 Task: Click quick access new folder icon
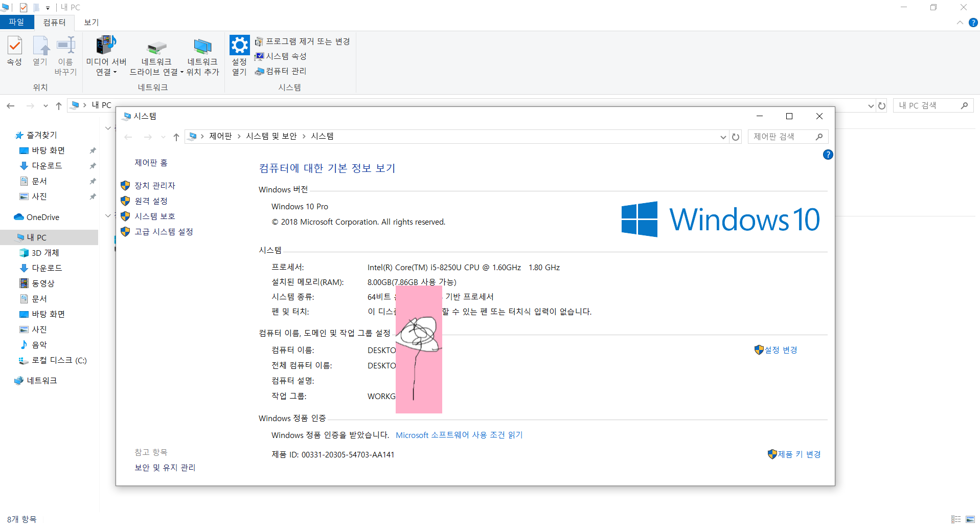pos(36,7)
